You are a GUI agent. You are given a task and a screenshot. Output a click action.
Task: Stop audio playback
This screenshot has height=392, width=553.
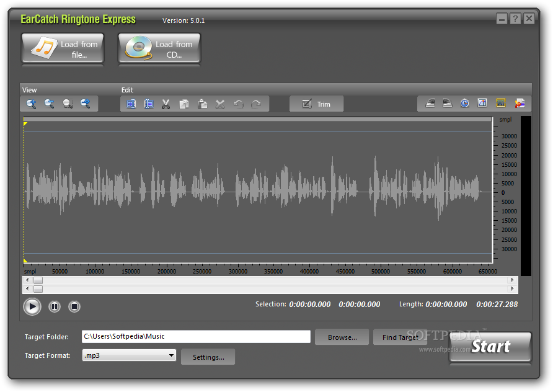(74, 306)
